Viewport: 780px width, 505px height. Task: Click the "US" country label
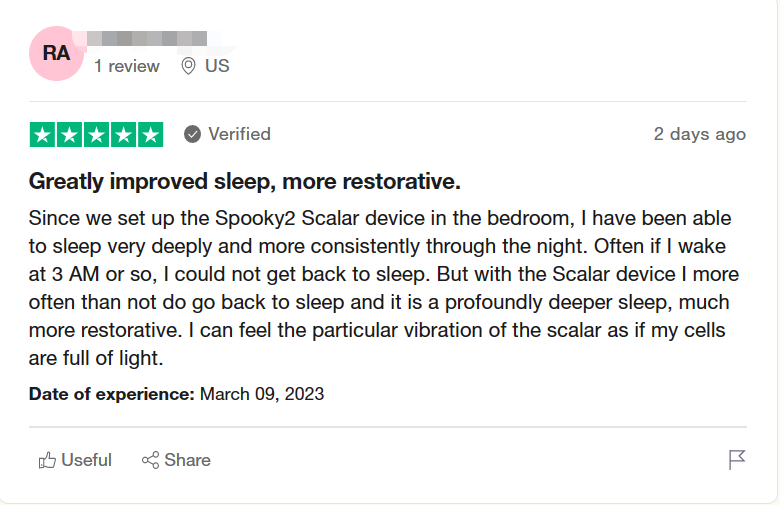pos(217,66)
